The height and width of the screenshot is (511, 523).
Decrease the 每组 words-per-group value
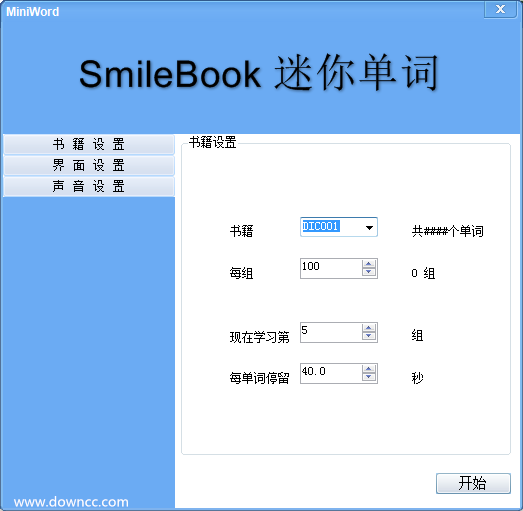[x=369, y=272]
